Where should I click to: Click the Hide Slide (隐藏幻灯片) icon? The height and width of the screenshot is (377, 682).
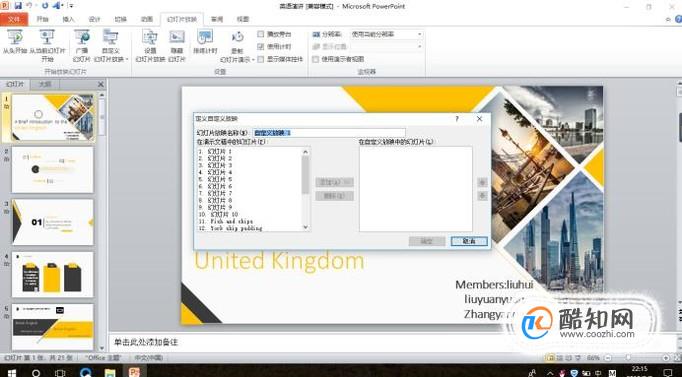(x=177, y=38)
